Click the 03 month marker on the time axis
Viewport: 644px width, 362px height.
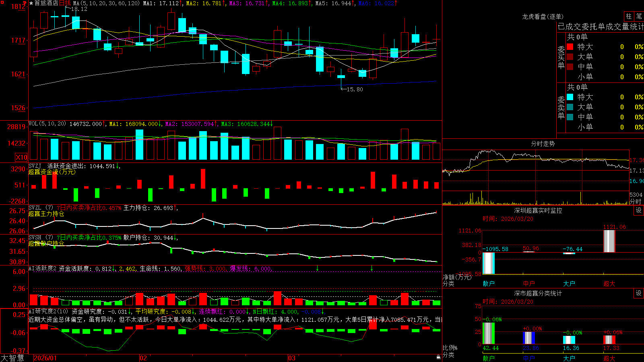(292, 358)
